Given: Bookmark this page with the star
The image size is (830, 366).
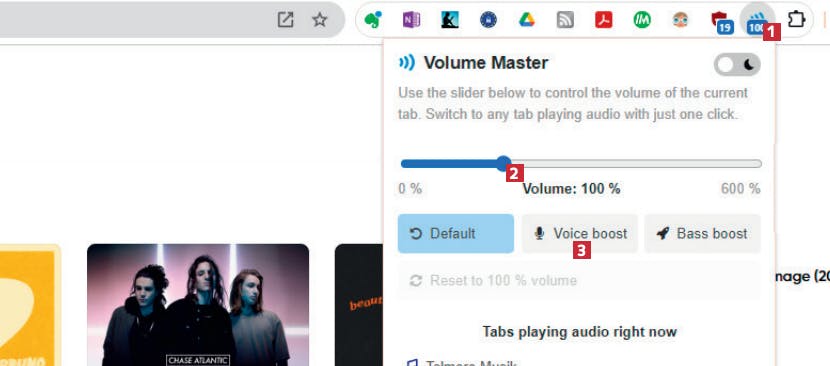Looking at the screenshot, I should (319, 20).
